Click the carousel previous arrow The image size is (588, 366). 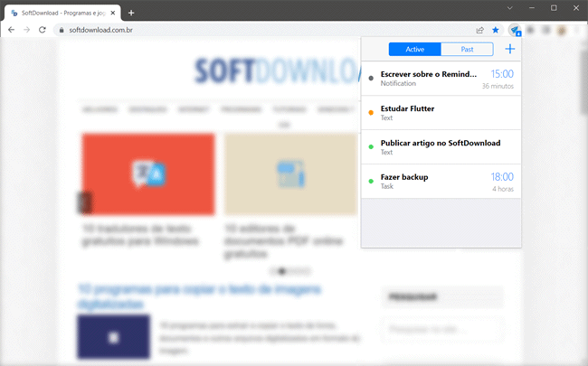[x=86, y=202]
